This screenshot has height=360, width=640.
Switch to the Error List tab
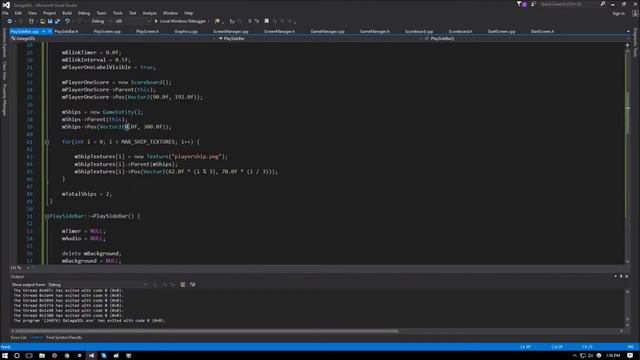tap(18, 338)
